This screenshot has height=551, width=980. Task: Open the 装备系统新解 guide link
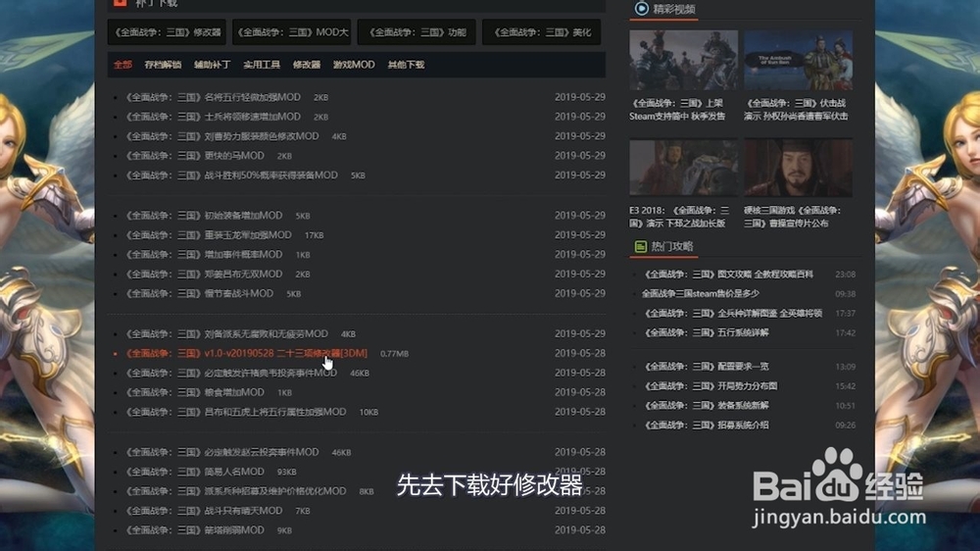(x=707, y=405)
